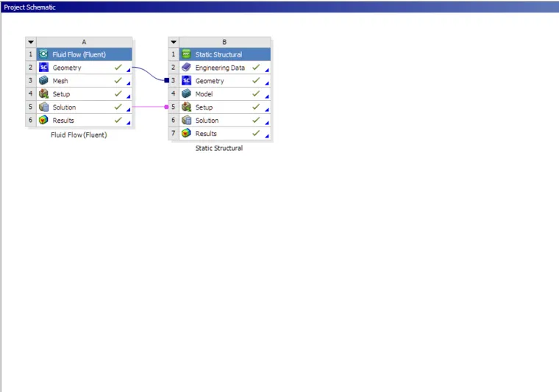Click blue corner triangle on A Setup cell

(x=129, y=96)
